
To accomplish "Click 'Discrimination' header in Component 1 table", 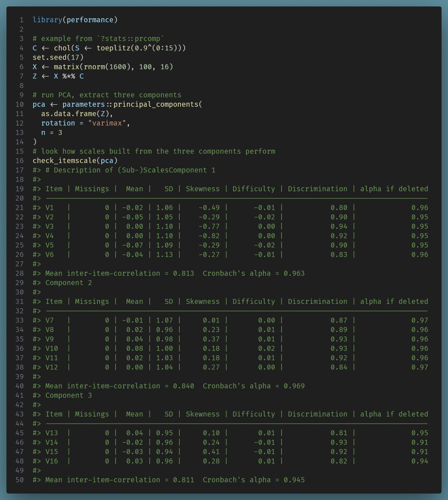I will [x=317, y=189].
